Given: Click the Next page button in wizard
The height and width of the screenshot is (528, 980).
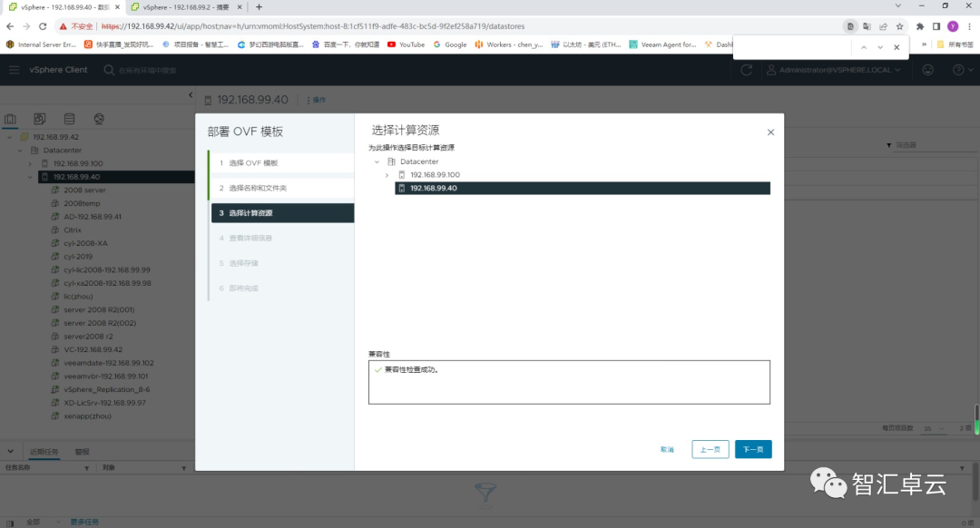Looking at the screenshot, I should point(753,449).
